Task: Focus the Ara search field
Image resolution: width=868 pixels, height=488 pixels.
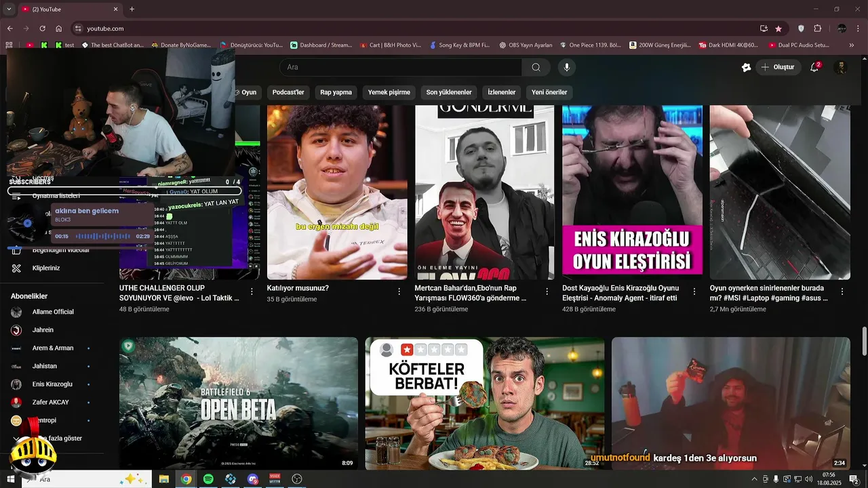Action: point(400,67)
